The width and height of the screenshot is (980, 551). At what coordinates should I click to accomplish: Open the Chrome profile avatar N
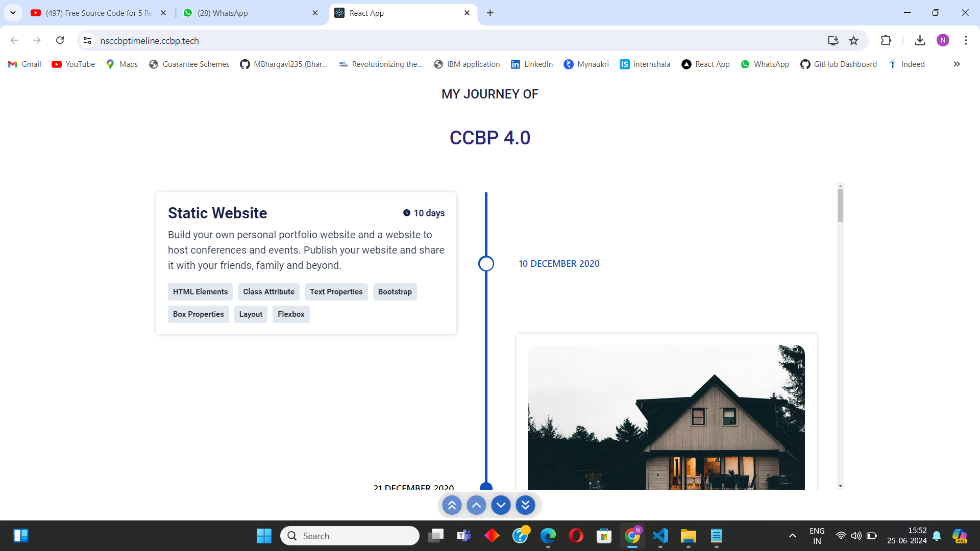pyautogui.click(x=943, y=40)
